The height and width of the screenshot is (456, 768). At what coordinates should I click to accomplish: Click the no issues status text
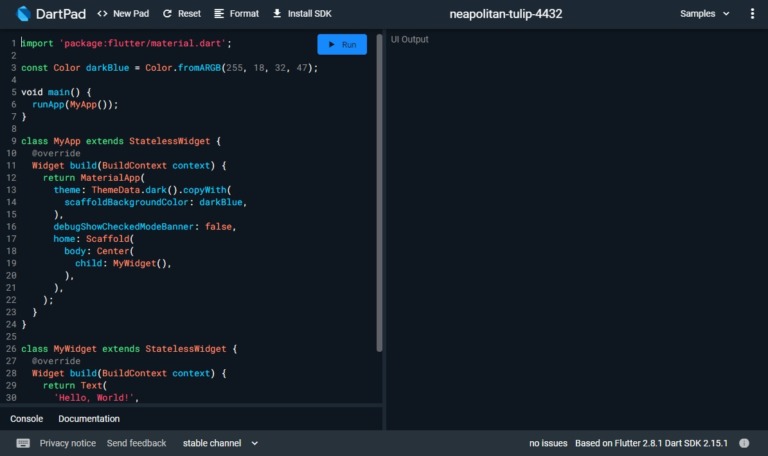click(x=548, y=443)
